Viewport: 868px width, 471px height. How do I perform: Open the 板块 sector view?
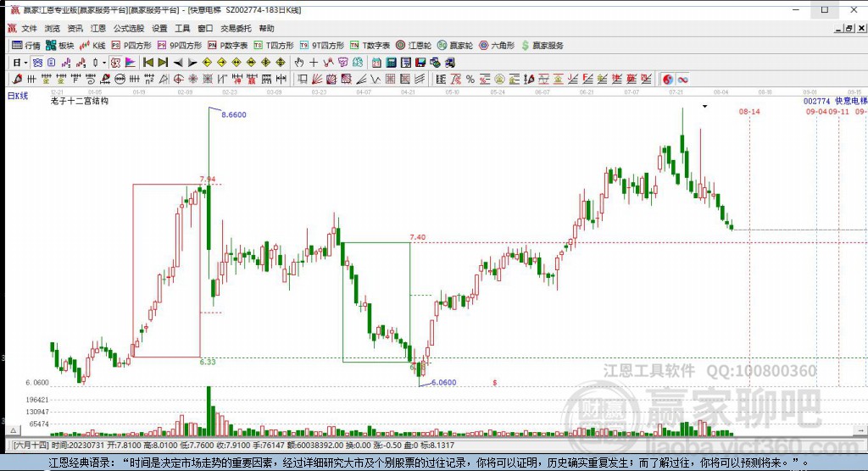(x=60, y=46)
